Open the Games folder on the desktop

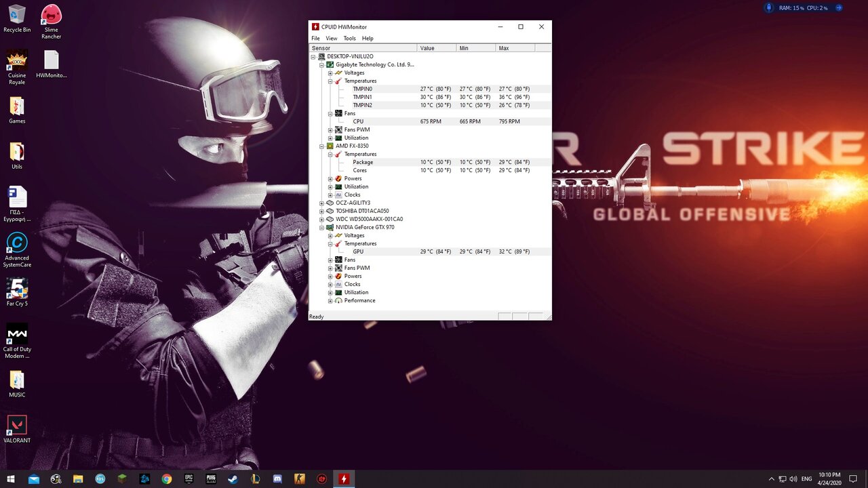[x=17, y=110]
